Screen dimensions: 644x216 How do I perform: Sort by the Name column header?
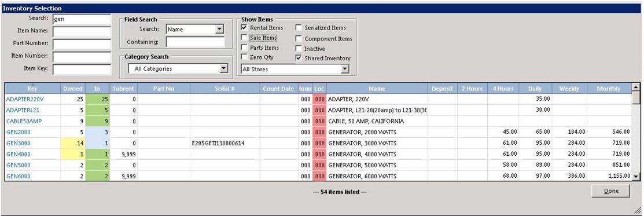(x=377, y=88)
